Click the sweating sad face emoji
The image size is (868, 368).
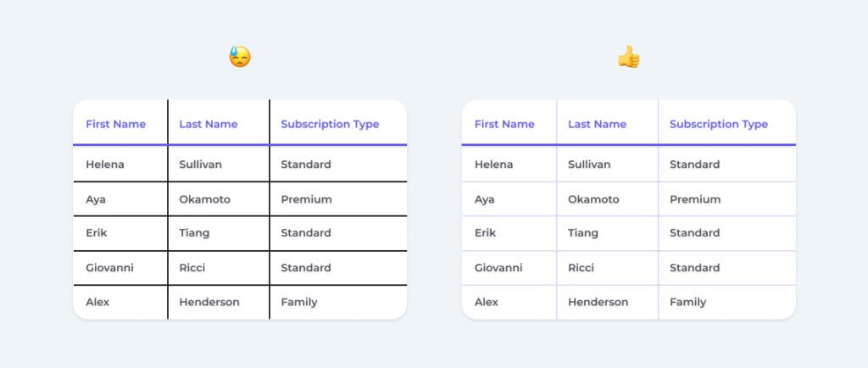[240, 57]
